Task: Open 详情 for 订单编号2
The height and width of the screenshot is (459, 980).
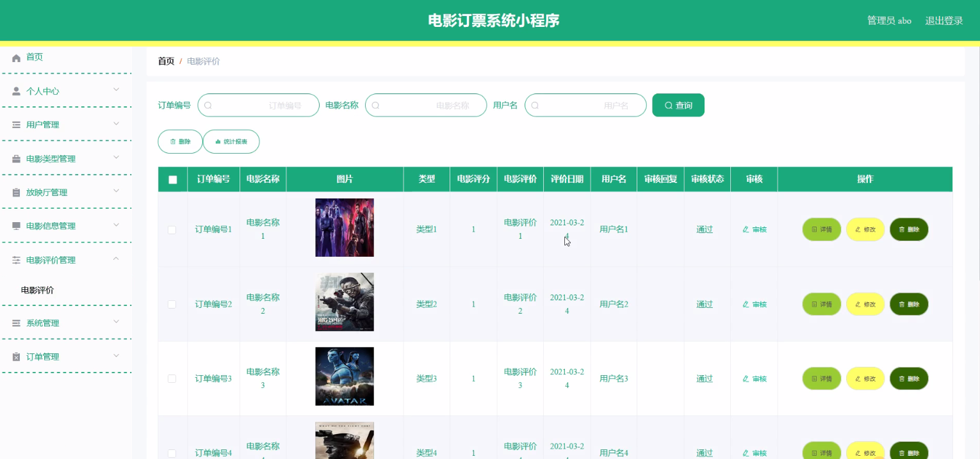Action: pos(822,304)
